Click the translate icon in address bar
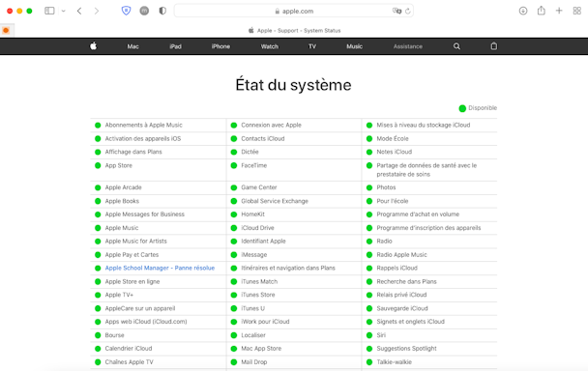The height and width of the screenshot is (371, 588). coord(397,11)
